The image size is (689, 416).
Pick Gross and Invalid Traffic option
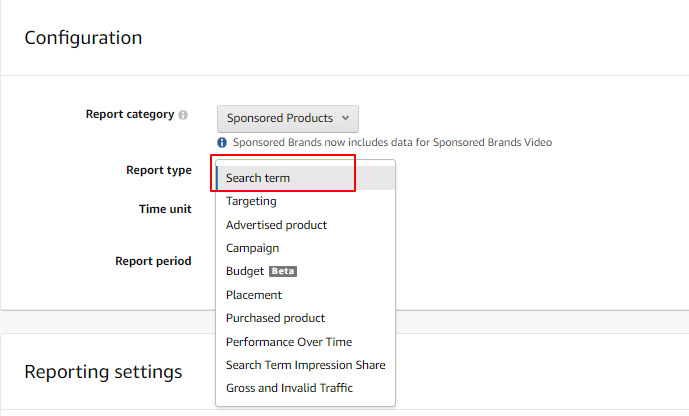point(306,388)
